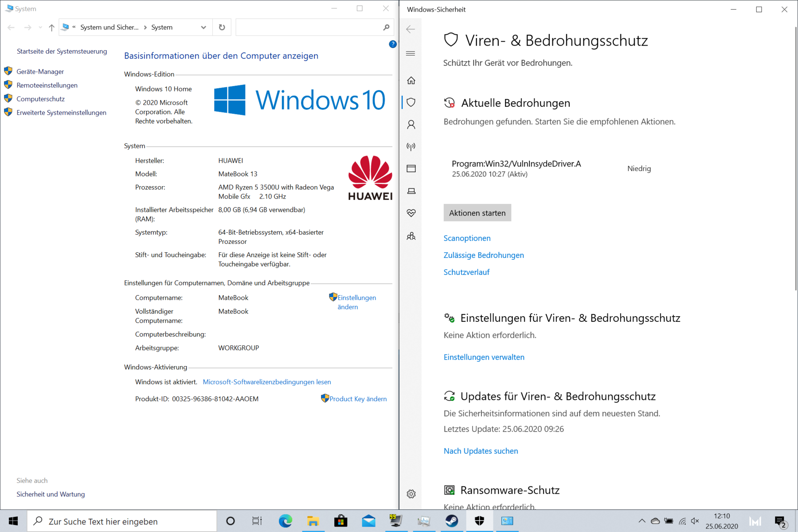798x532 pixels.
Task: Open Task View on the taskbar
Action: (x=257, y=521)
